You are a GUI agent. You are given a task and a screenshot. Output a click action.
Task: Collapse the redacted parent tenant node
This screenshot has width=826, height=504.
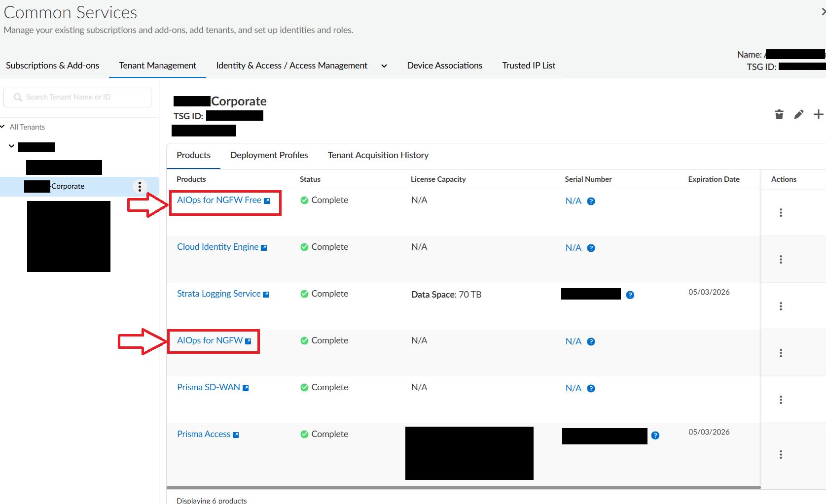11,146
